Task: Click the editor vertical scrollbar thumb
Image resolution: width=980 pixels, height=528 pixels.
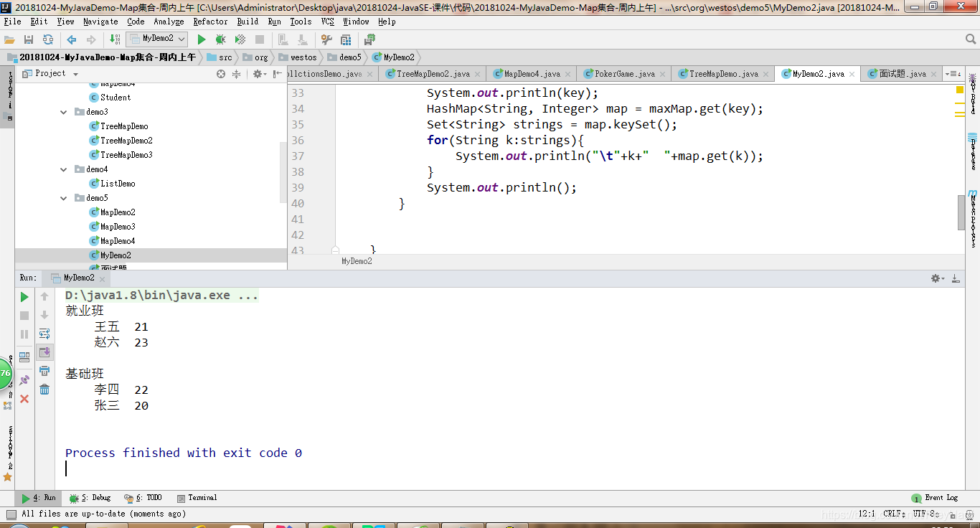Action: (961, 212)
